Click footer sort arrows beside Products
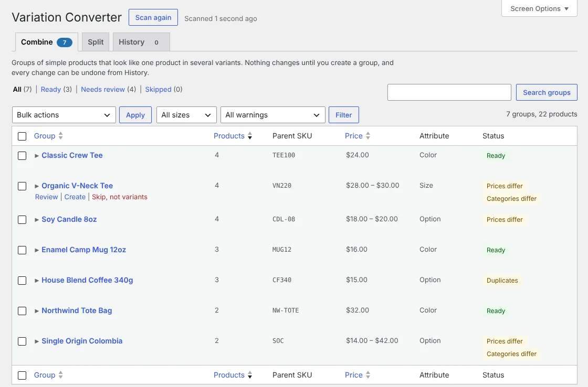The image size is (588, 387). (x=250, y=375)
